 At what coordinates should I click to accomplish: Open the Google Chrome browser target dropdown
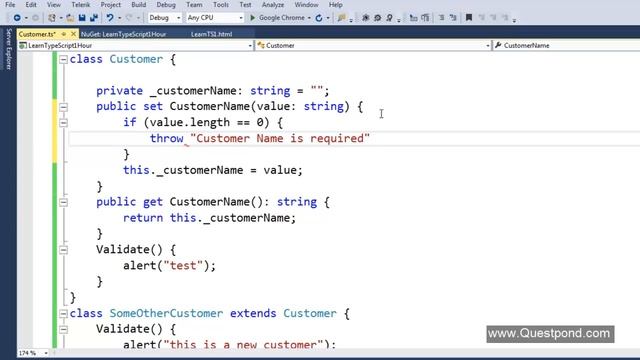[x=309, y=18]
